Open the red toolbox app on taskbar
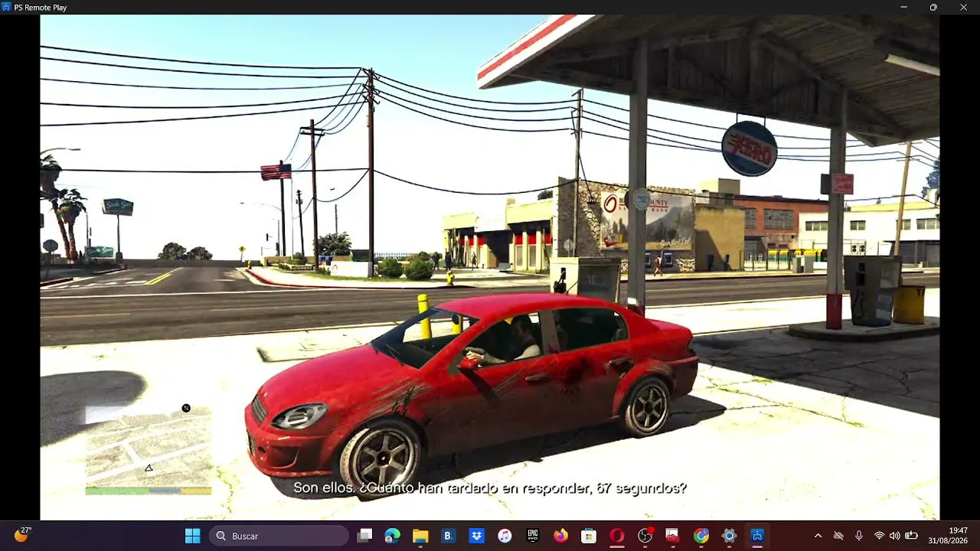The image size is (980, 551). tap(672, 536)
